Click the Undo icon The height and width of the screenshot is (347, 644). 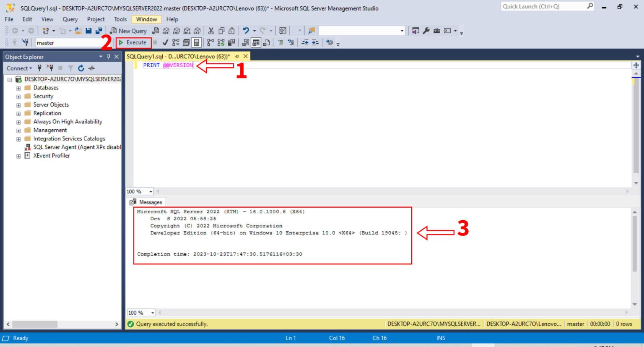click(247, 31)
